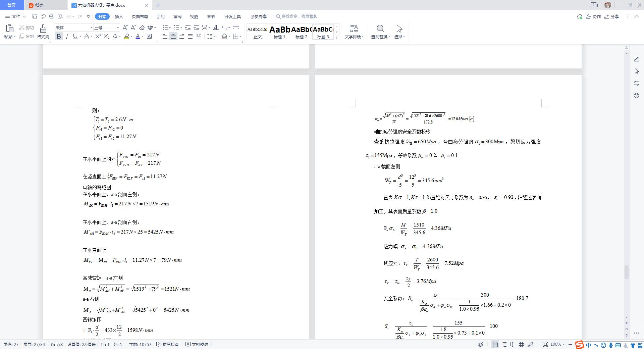Expand the bullet list dropdown arrow
644x349 pixels.
(x=170, y=28)
